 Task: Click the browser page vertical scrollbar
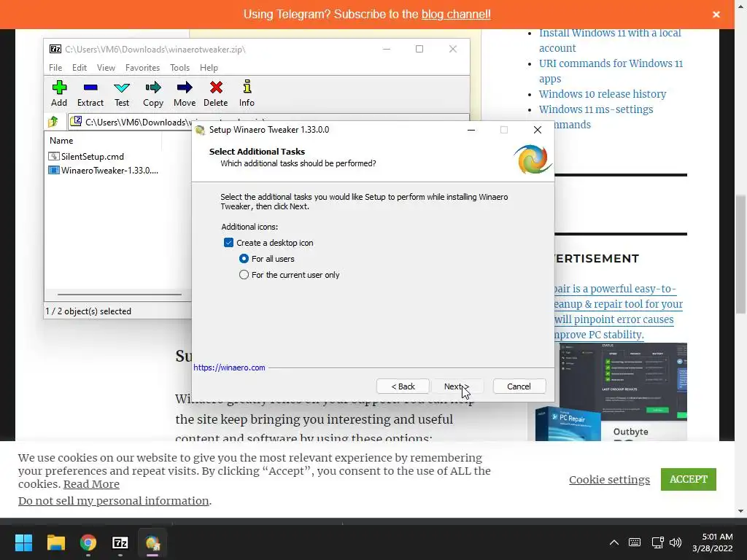pyautogui.click(x=740, y=254)
